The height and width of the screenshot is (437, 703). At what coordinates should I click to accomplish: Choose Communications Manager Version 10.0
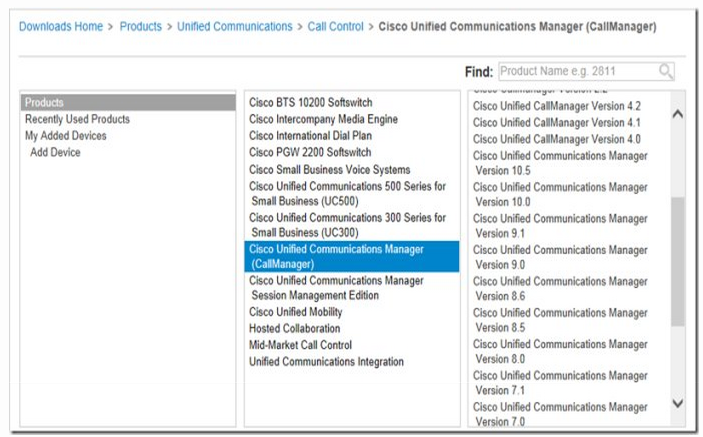560,195
